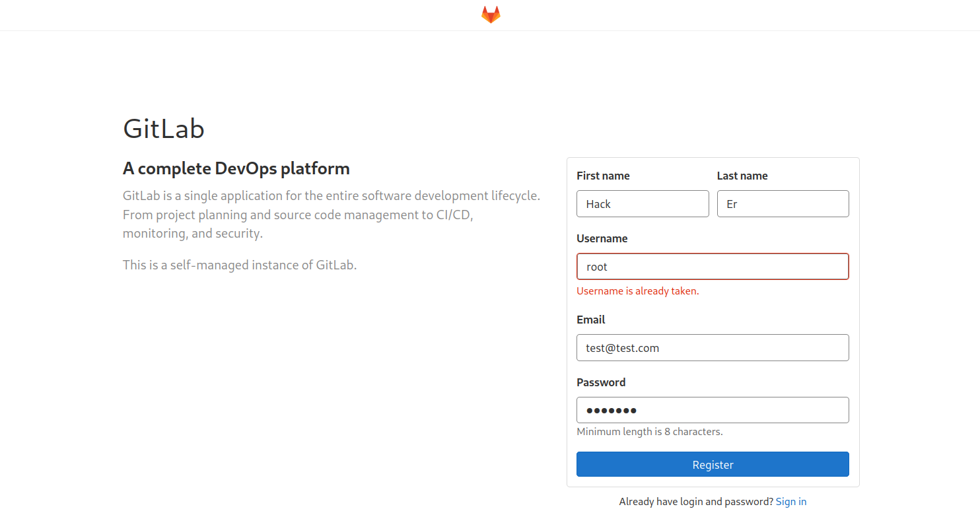Screen dimensions: 980x515
Task: Click the Password label text
Action: point(600,382)
